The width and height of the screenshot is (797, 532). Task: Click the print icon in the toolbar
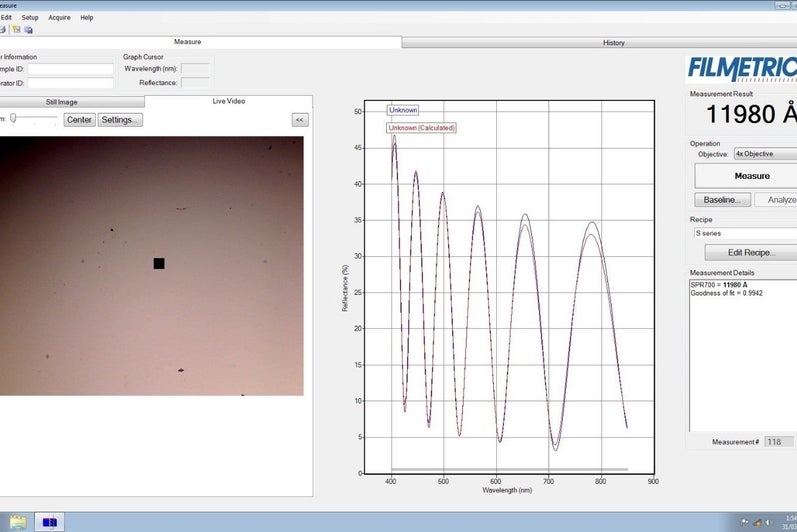click(x=3, y=29)
